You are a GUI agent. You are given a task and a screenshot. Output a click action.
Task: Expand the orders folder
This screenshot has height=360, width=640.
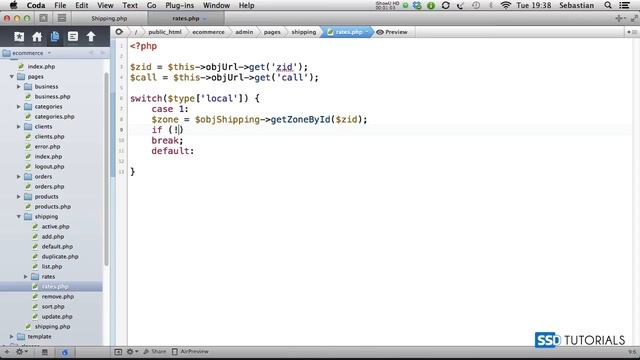19,176
